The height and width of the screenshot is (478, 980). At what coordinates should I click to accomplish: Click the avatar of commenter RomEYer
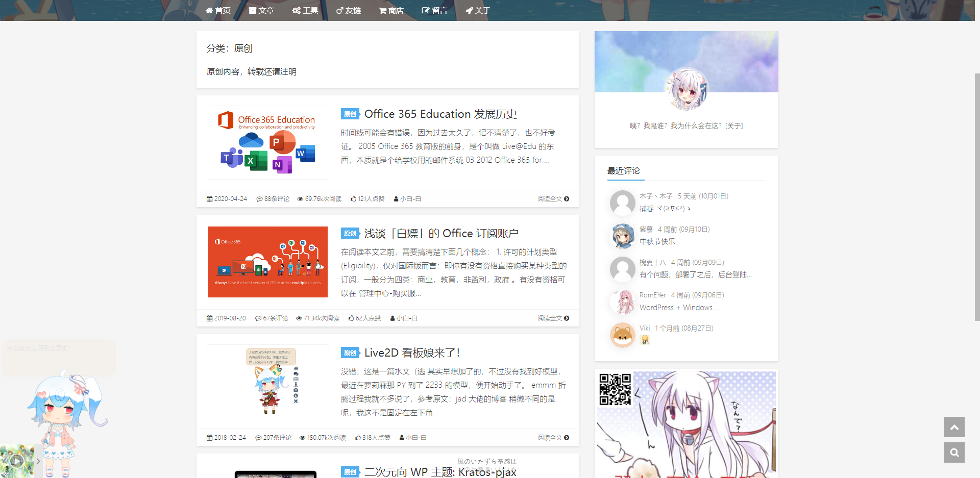coord(623,301)
